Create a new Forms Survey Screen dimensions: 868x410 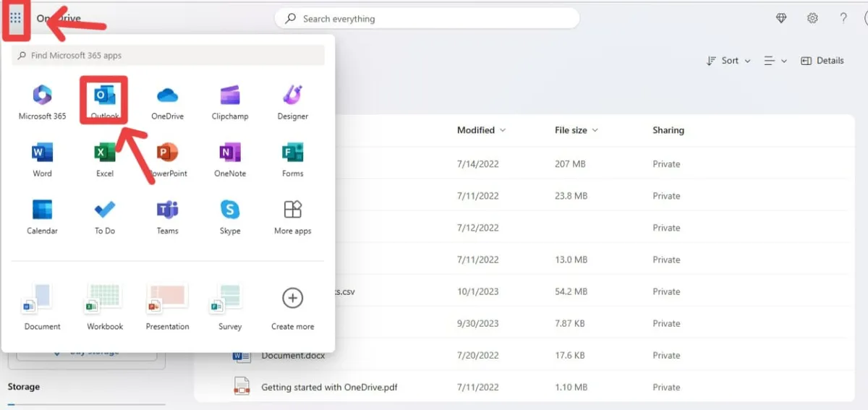coord(230,307)
